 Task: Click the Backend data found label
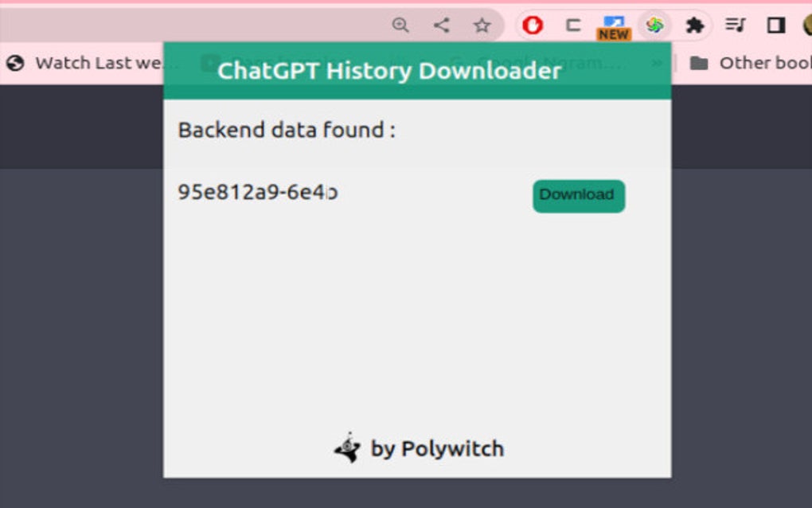pyautogui.click(x=287, y=130)
